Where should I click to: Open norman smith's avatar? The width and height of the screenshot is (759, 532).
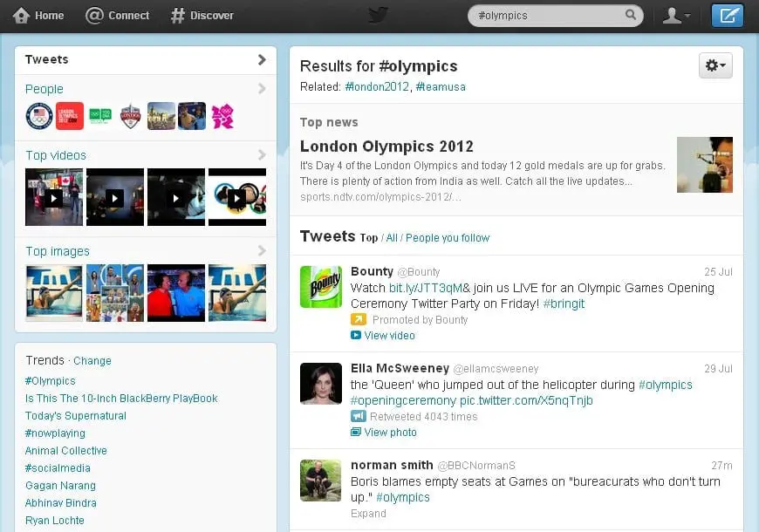click(321, 481)
